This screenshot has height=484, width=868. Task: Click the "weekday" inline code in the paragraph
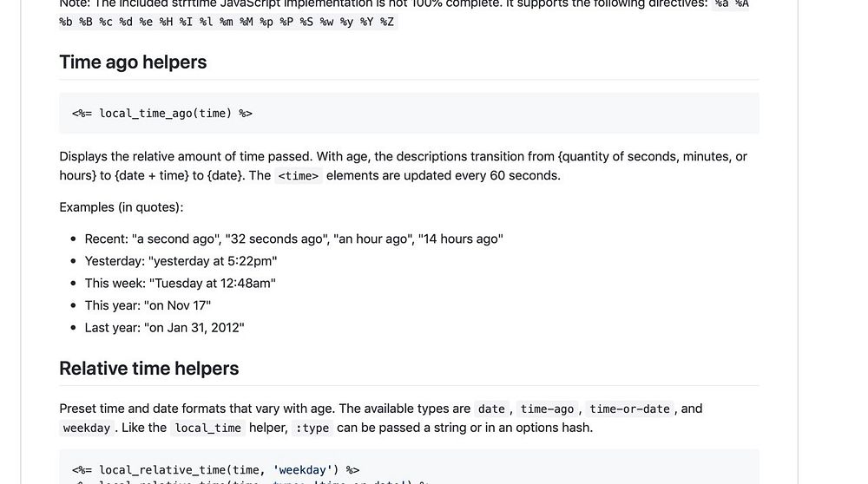[86, 428]
